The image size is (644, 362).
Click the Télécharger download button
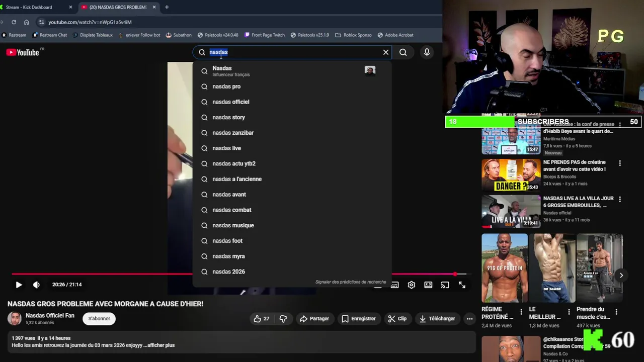(x=437, y=319)
